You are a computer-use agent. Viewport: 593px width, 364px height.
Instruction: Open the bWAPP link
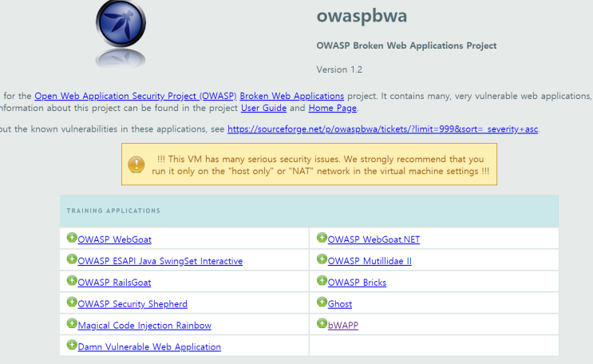coord(343,326)
